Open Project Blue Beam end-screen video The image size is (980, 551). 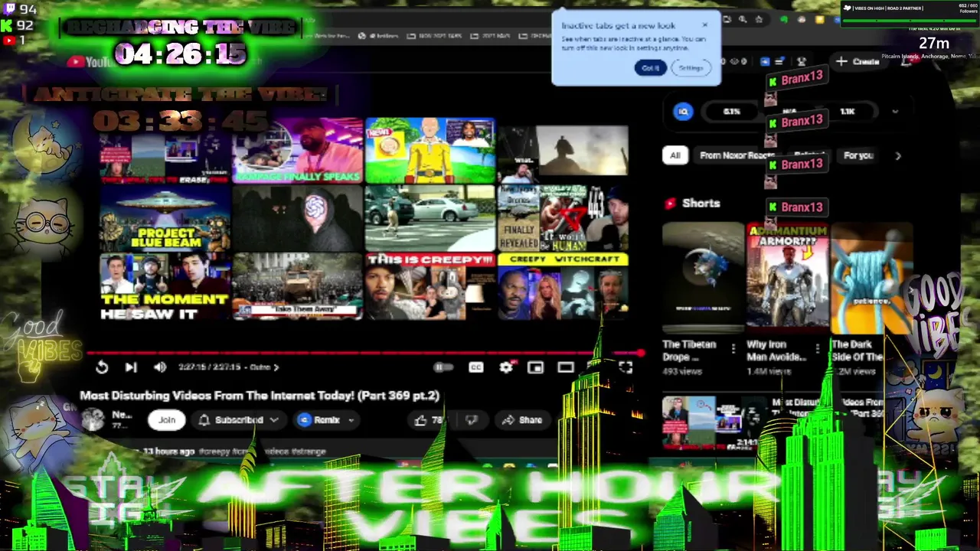[165, 218]
